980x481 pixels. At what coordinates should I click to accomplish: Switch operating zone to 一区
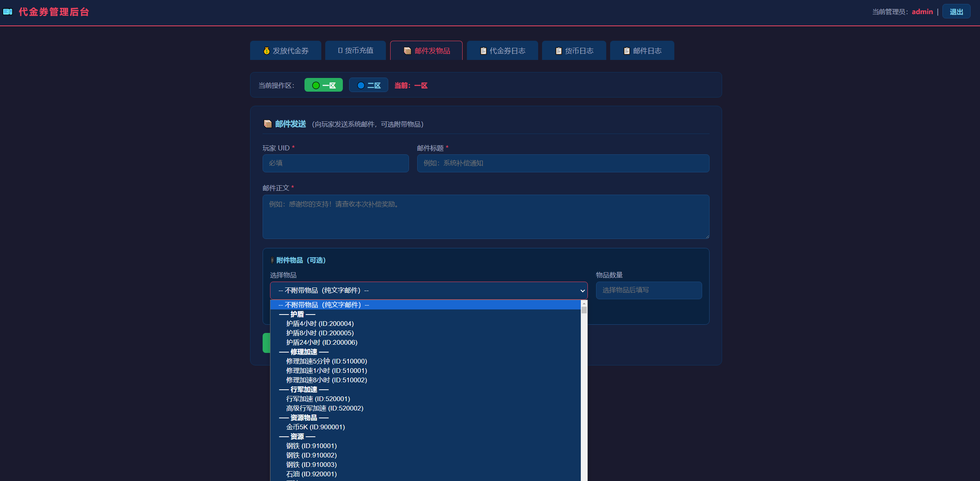[x=324, y=85]
